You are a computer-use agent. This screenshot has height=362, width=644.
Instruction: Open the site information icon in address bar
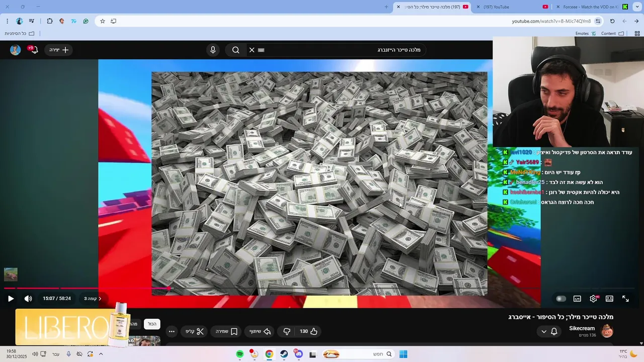[x=598, y=21]
